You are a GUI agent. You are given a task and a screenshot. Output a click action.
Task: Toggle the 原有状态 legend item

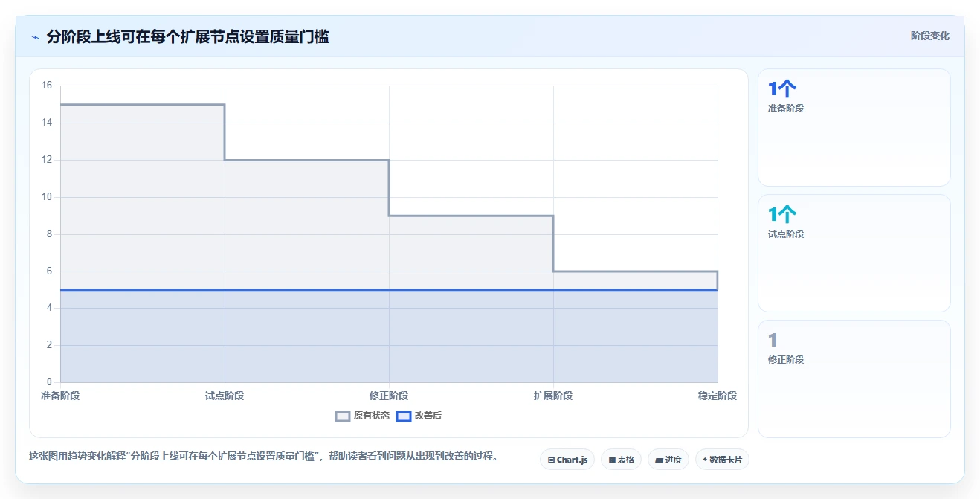pyautogui.click(x=362, y=416)
